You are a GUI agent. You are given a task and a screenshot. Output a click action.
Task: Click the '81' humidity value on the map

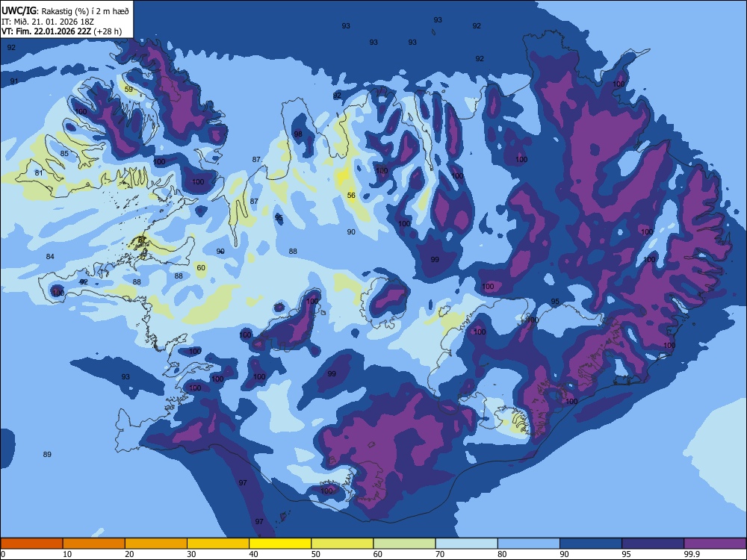pyautogui.click(x=39, y=173)
